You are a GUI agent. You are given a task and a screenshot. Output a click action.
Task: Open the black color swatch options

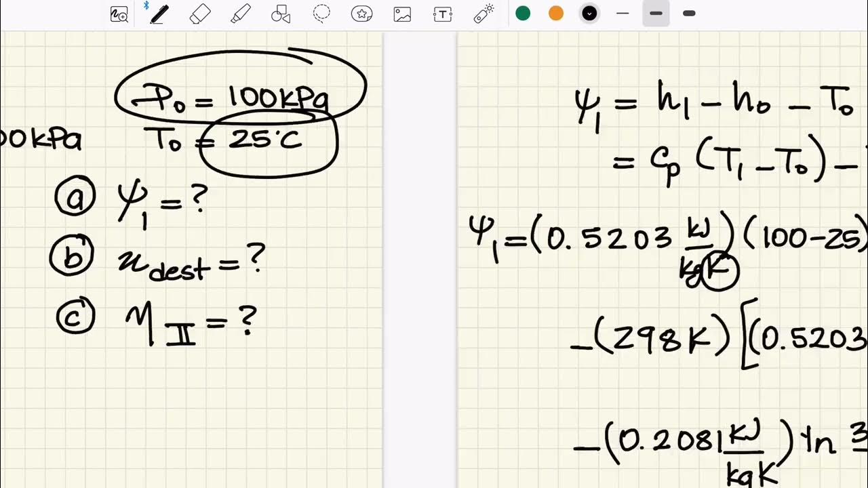(x=589, y=14)
